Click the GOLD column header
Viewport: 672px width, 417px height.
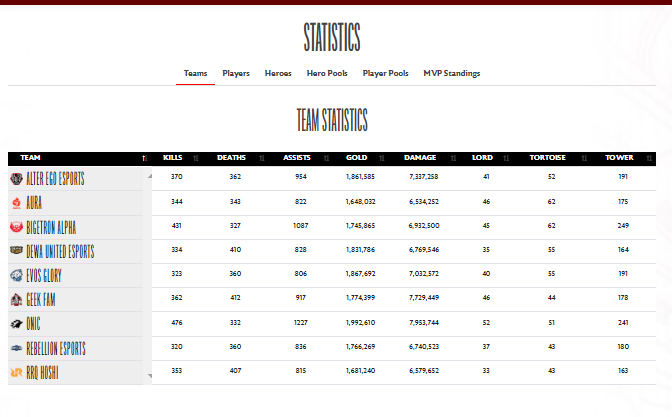(x=357, y=158)
